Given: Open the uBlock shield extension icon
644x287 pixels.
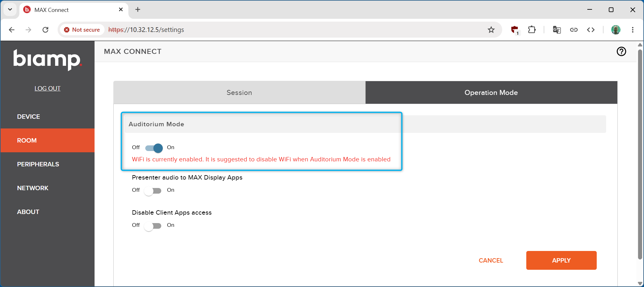Looking at the screenshot, I should tap(514, 30).
